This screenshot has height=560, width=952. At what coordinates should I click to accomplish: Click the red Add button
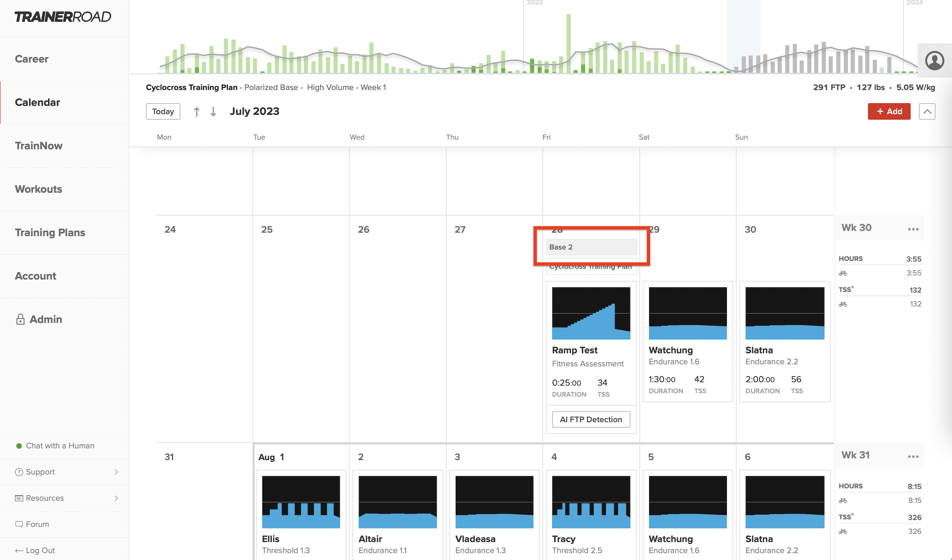pos(889,112)
